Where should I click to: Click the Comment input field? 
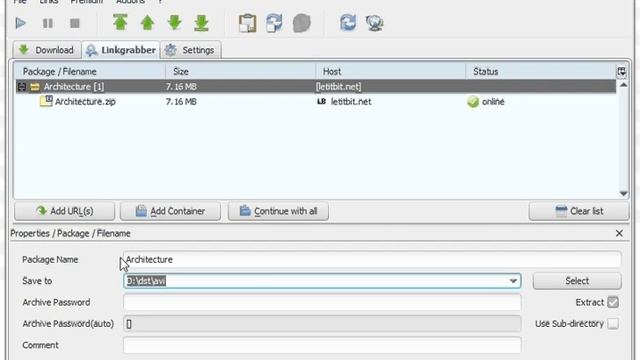(322, 345)
